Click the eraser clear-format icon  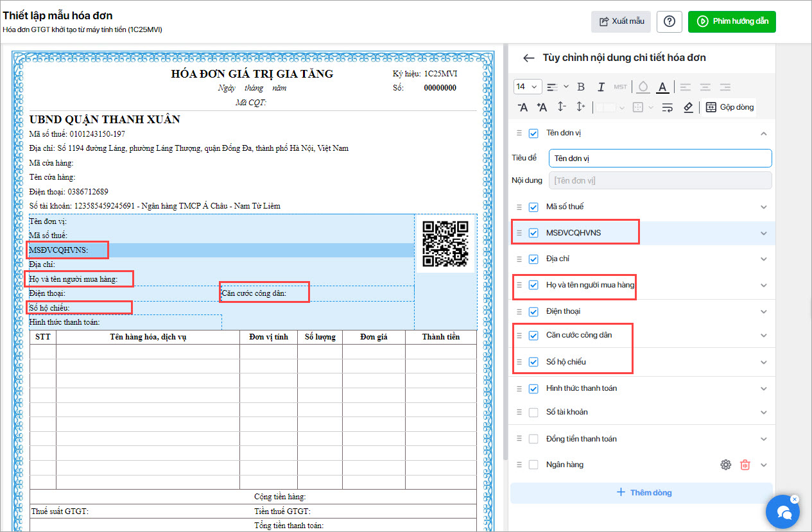pos(688,107)
